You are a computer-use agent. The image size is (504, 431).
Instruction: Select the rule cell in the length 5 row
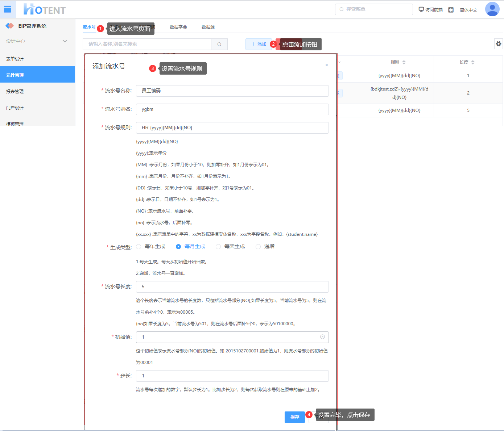click(x=399, y=110)
